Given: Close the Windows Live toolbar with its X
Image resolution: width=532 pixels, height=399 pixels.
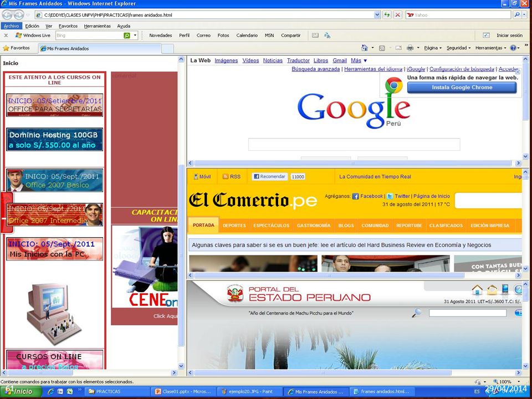Looking at the screenshot, I should [6, 35].
